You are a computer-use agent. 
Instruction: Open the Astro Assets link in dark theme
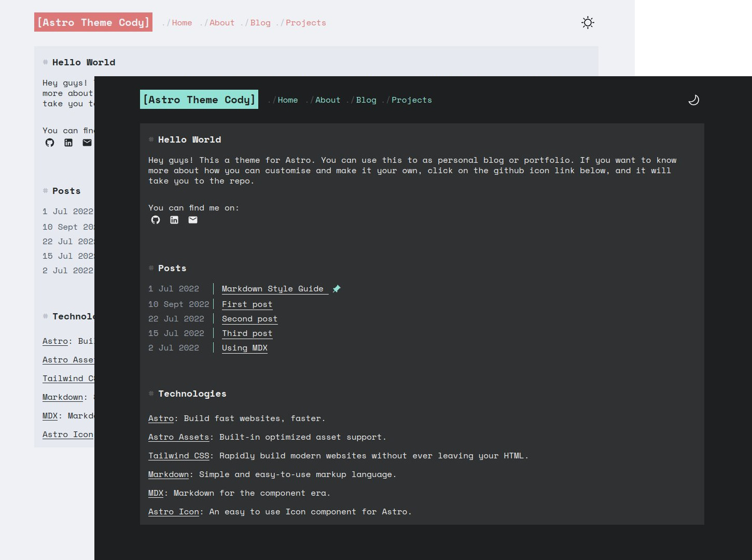point(178,437)
